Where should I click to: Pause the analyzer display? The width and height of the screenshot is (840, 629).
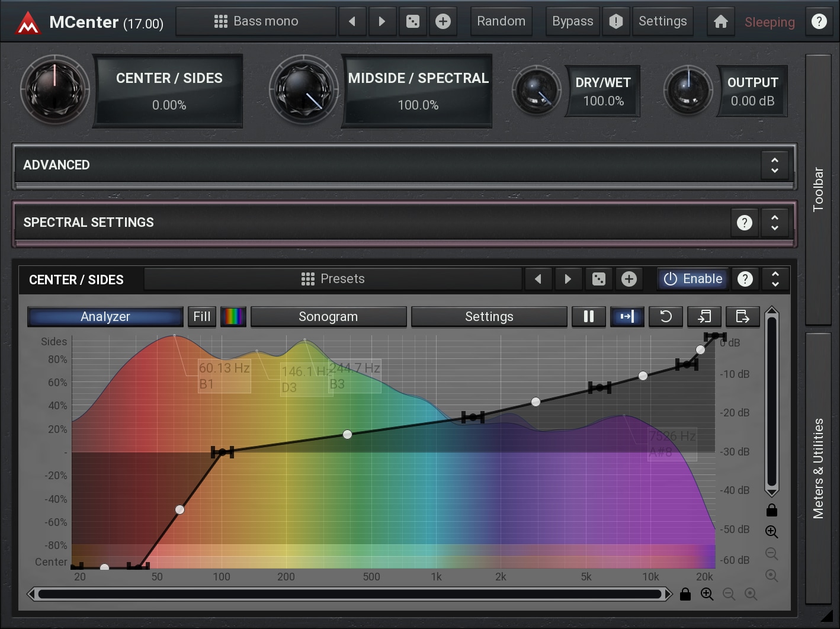click(x=588, y=316)
